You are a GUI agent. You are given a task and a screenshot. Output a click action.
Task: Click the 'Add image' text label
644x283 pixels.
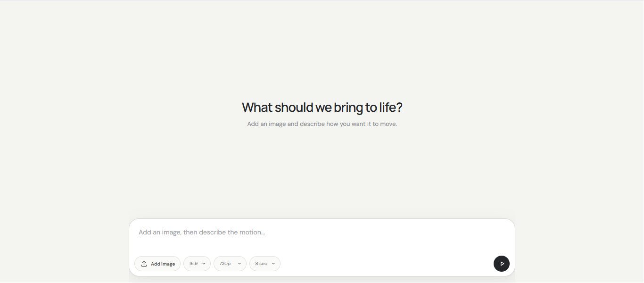coord(163,264)
